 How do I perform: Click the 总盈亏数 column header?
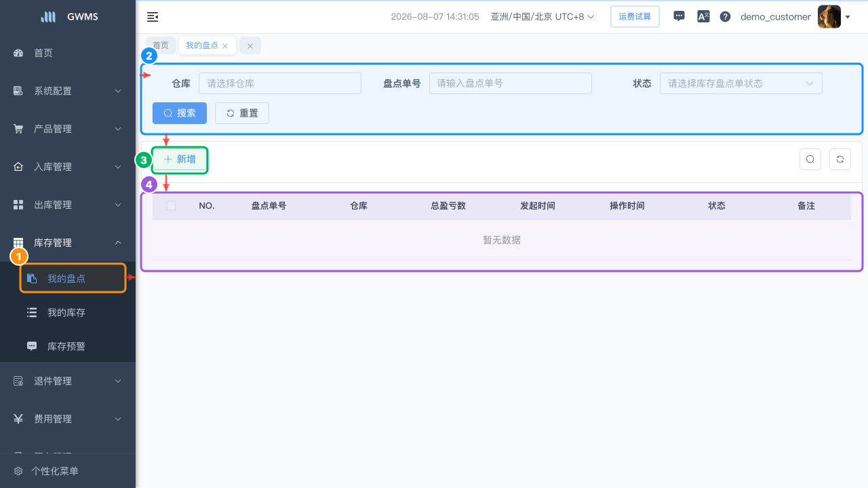pos(448,205)
